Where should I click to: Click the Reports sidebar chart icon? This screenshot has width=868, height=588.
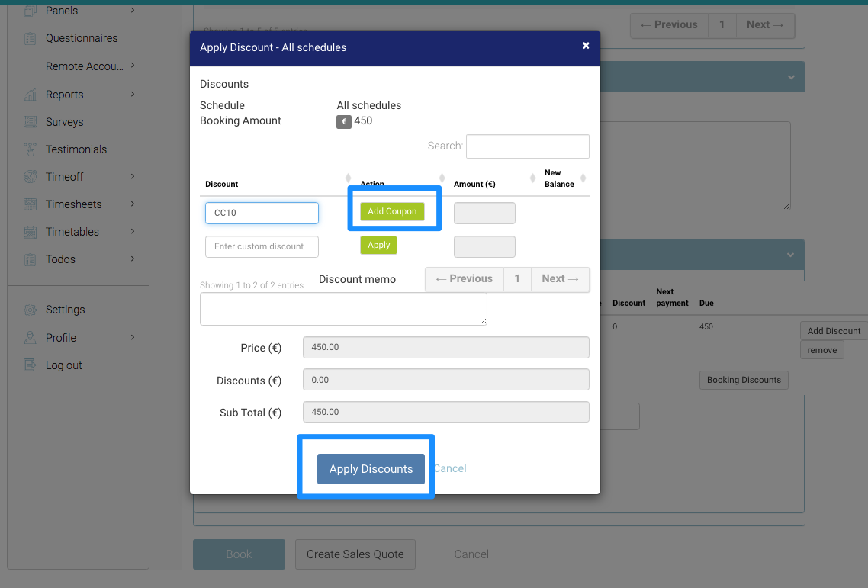point(30,95)
